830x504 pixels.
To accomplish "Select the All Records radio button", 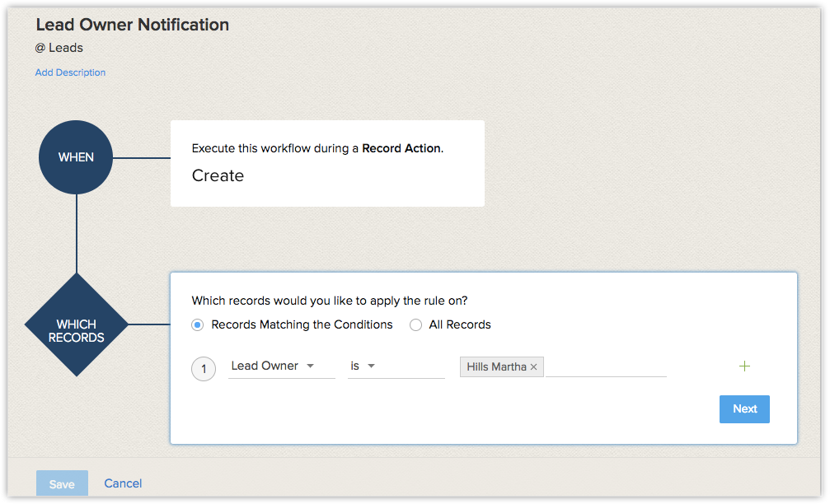I will [x=416, y=325].
